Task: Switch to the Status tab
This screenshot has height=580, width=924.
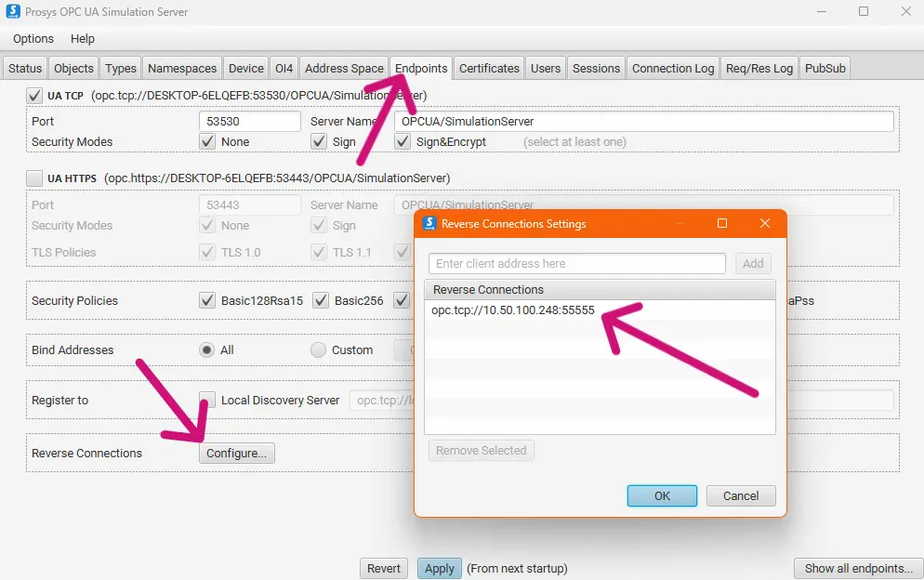Action: tap(25, 69)
